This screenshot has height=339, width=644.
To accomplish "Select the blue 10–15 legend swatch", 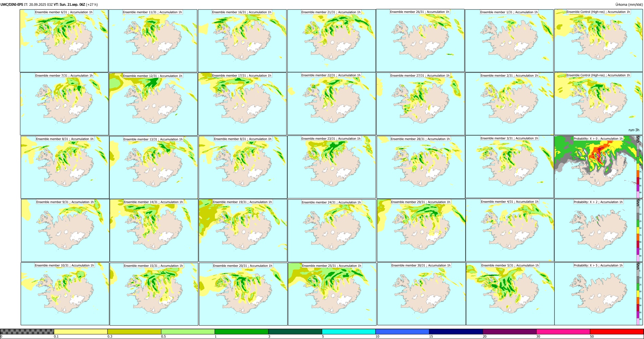I will [402, 332].
